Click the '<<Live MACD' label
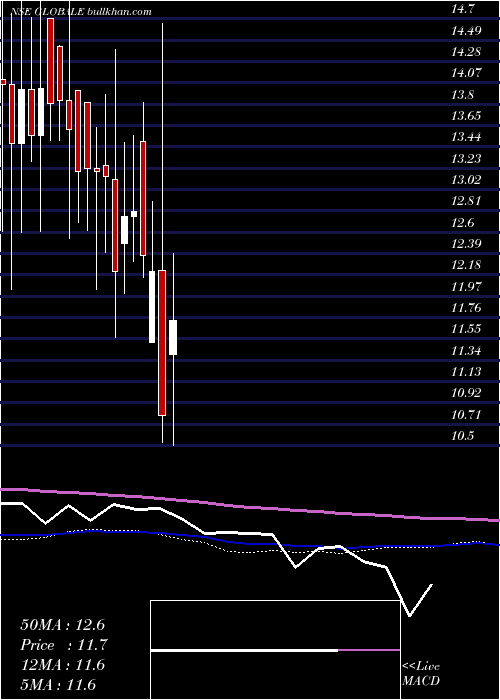This screenshot has height=700, width=500. coord(421,674)
